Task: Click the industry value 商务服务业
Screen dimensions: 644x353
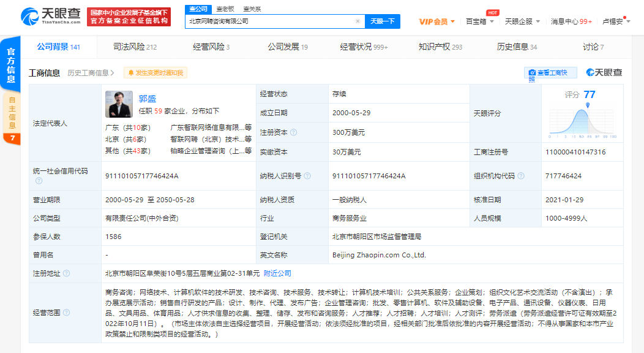Action: [x=350, y=218]
